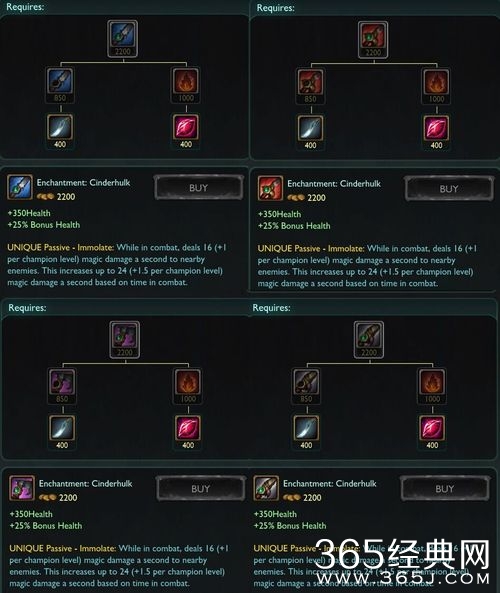Viewport: 500px width, 593px height.
Task: Select Ruby Crystal 400 icon in top-left tree
Action: (x=186, y=131)
